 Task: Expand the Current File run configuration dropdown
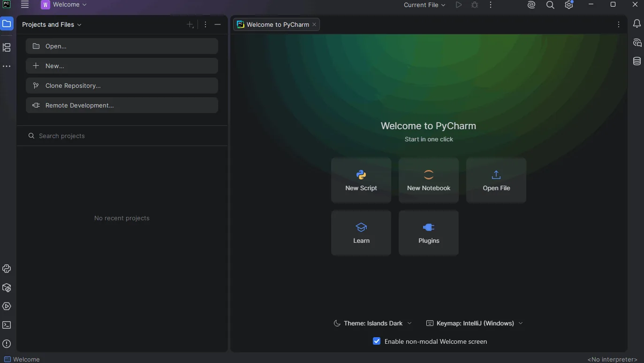tap(424, 5)
